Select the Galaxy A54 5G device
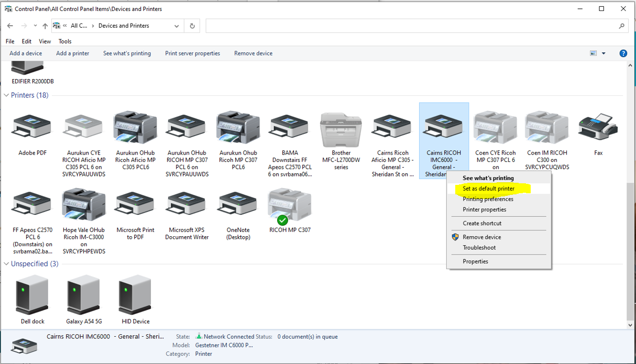Viewport: 636px width, 364px height. point(83,296)
